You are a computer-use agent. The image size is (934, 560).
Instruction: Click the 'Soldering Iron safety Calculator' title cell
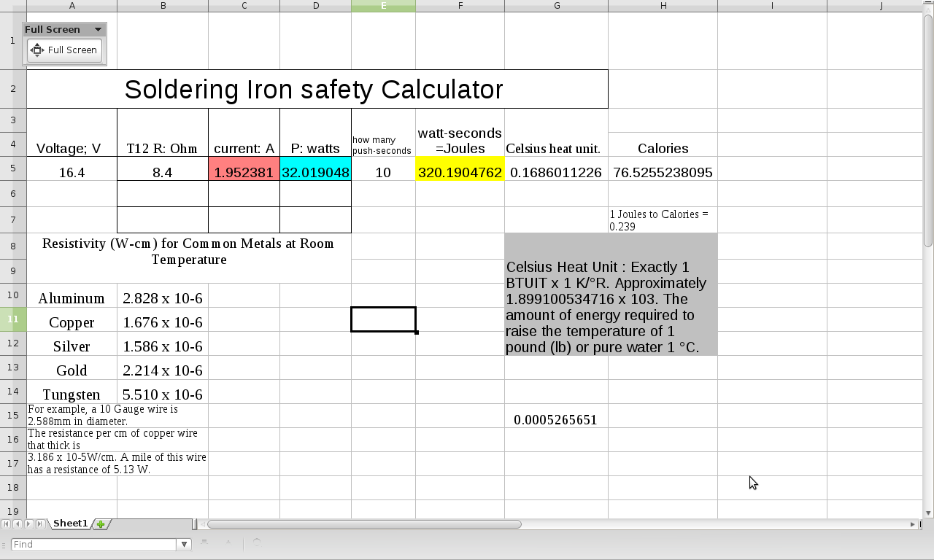click(x=317, y=89)
